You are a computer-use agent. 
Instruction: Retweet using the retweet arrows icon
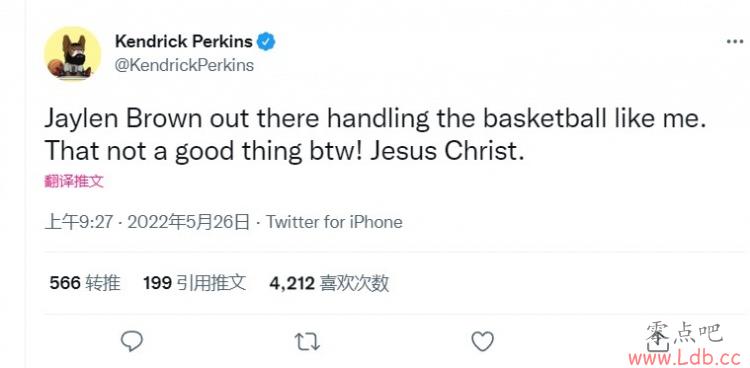click(307, 342)
